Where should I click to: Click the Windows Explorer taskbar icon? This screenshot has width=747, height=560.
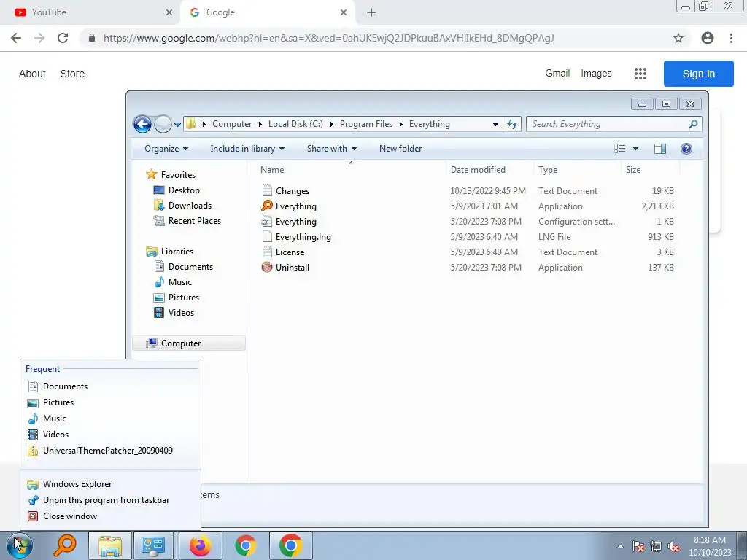point(110,545)
